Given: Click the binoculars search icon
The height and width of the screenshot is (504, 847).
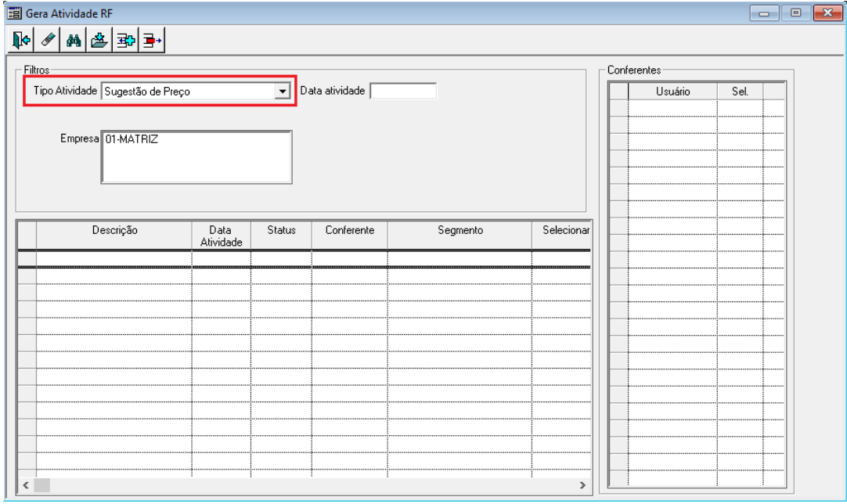Looking at the screenshot, I should 74,40.
